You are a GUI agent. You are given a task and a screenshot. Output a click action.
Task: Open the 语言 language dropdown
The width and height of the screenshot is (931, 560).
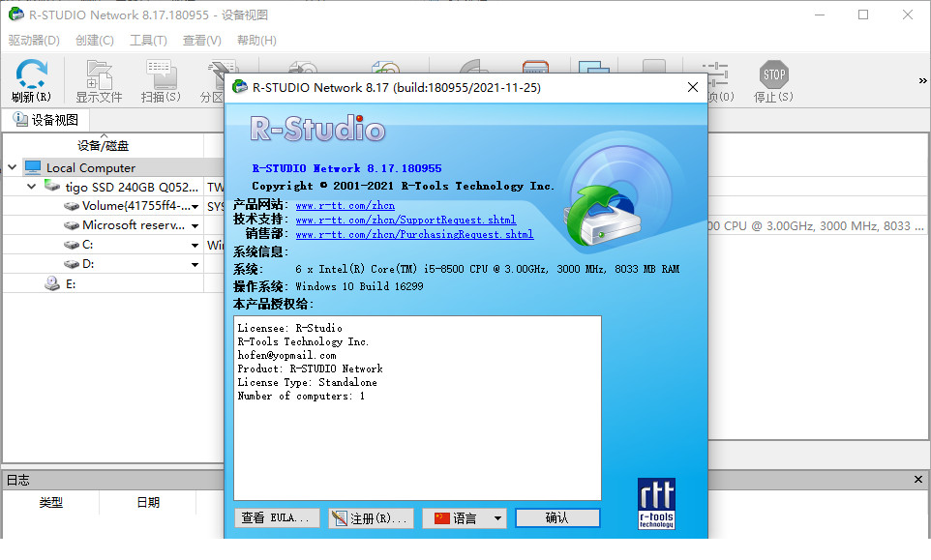point(465,517)
